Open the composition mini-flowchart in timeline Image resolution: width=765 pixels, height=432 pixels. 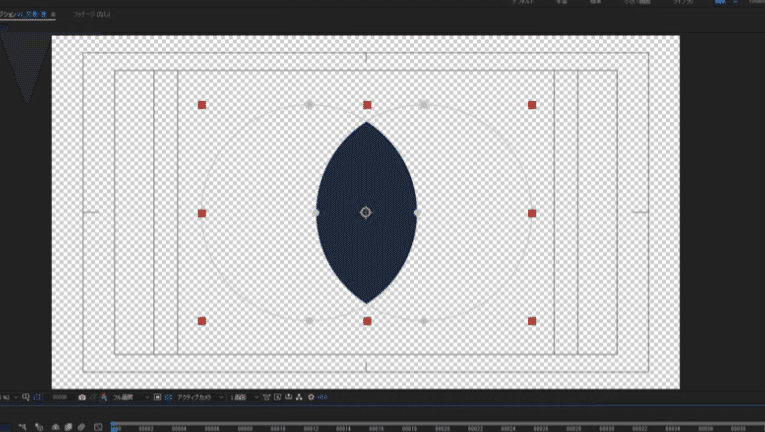22,427
